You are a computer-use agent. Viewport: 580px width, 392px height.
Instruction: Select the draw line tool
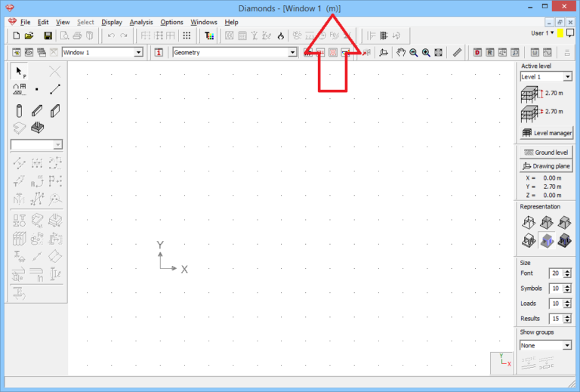click(54, 89)
